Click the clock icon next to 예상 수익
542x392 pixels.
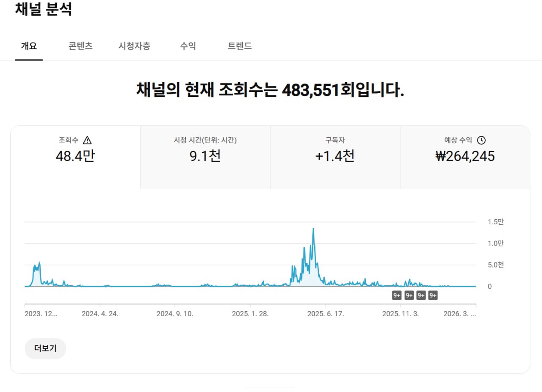pyautogui.click(x=481, y=140)
